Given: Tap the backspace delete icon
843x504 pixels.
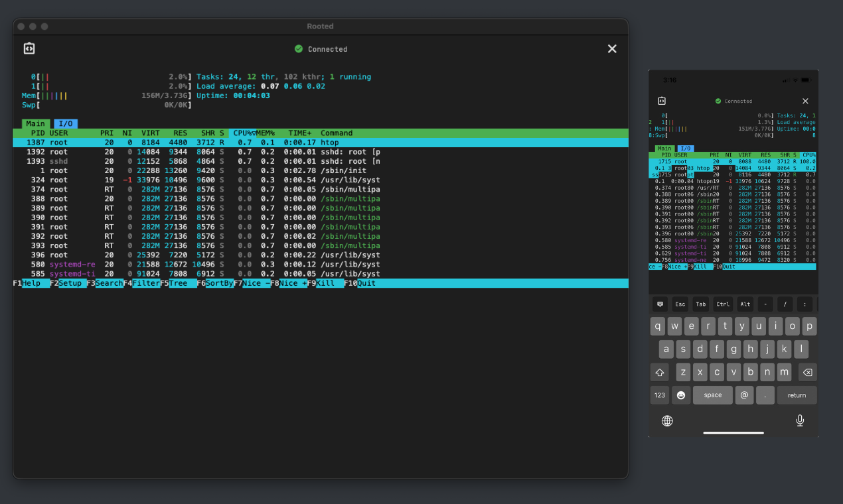Looking at the screenshot, I should point(808,372).
